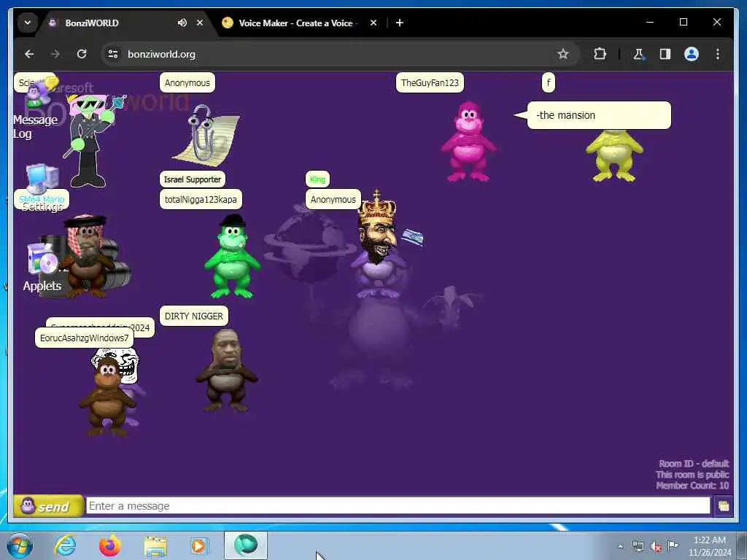Click the Bonzi send button
The height and width of the screenshot is (560, 747).
47,506
